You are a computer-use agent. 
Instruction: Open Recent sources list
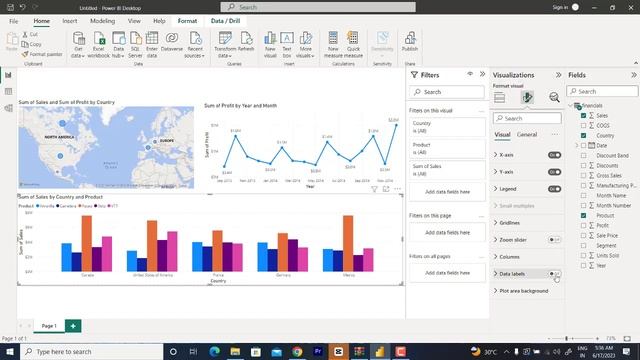pyautogui.click(x=195, y=45)
